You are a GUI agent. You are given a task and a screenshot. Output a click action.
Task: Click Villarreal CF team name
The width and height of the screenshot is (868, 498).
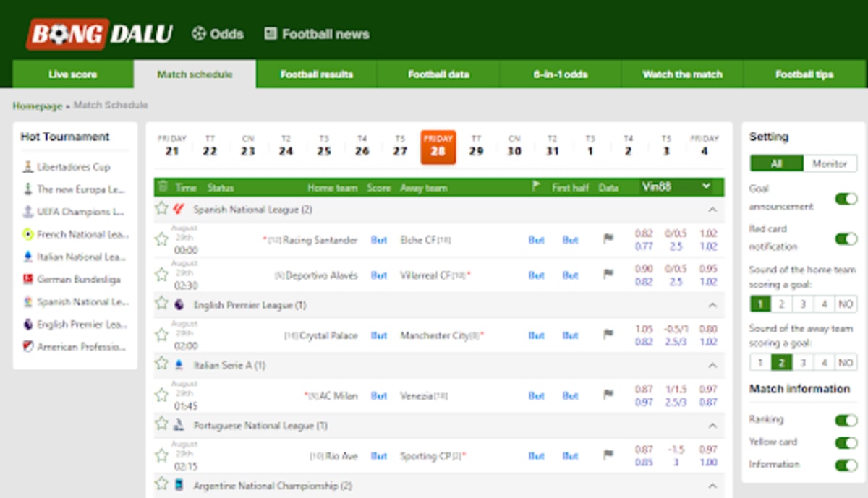point(425,275)
